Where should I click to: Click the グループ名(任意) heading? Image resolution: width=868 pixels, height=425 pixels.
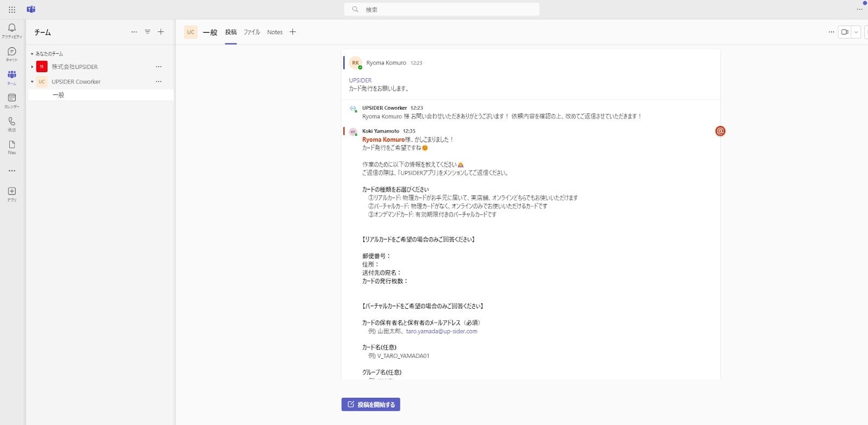(x=382, y=372)
